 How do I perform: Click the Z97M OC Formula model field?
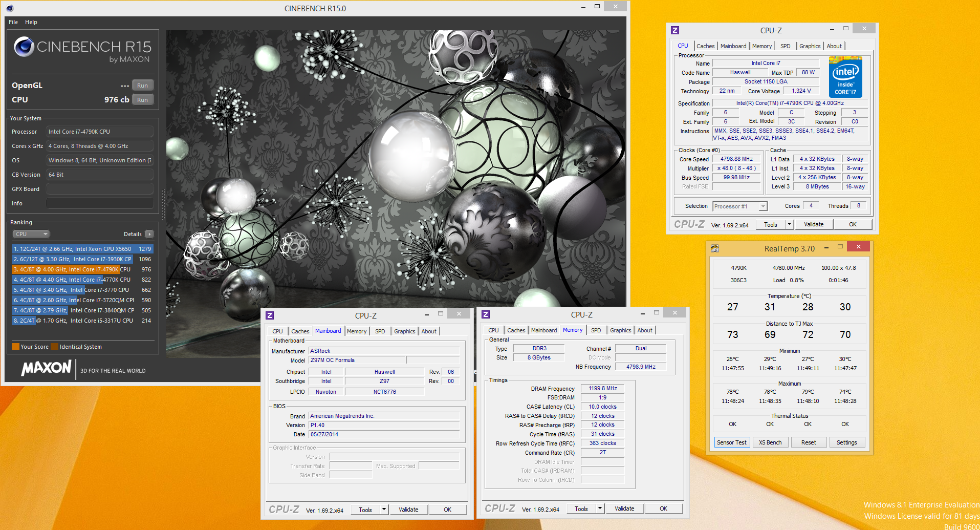[357, 361]
